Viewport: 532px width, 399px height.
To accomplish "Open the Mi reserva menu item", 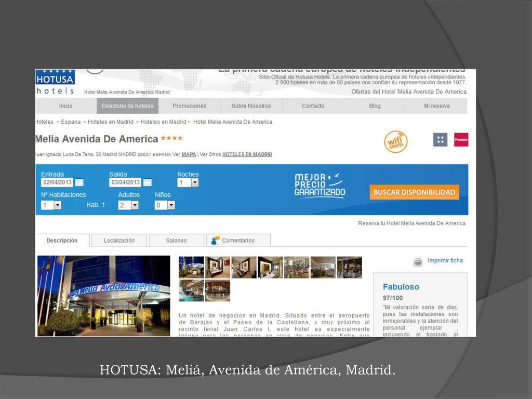I will coord(436,106).
